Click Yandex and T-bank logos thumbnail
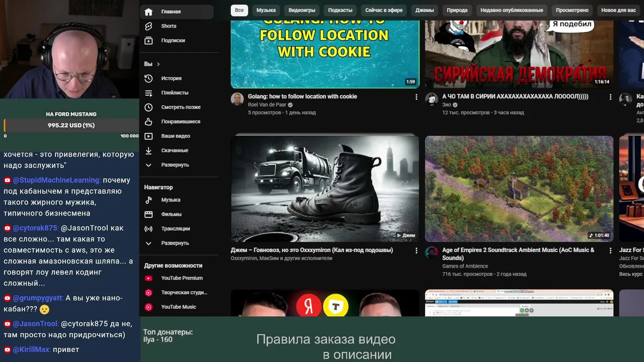Viewport: 644px width, 362px height. 325,303
